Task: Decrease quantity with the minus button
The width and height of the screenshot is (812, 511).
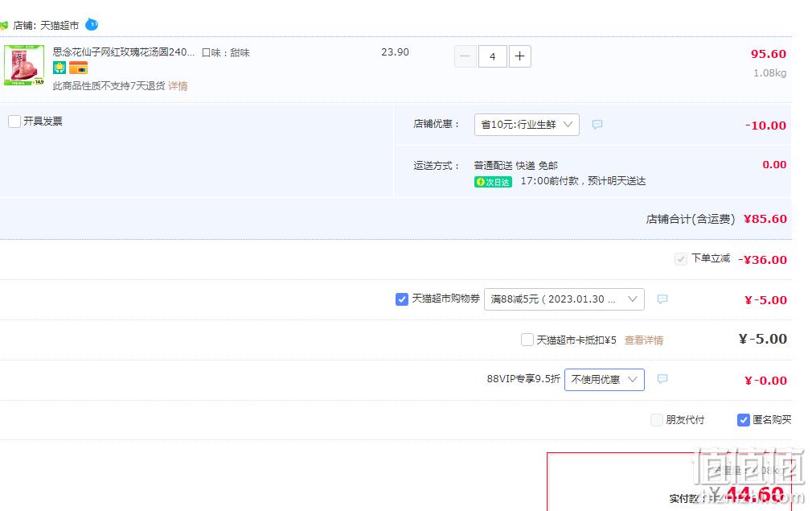Action: click(x=465, y=56)
